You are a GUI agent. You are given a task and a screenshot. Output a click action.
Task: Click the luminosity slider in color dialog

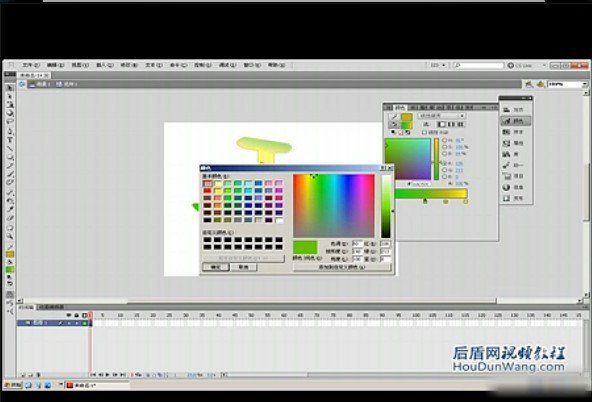[x=386, y=206]
